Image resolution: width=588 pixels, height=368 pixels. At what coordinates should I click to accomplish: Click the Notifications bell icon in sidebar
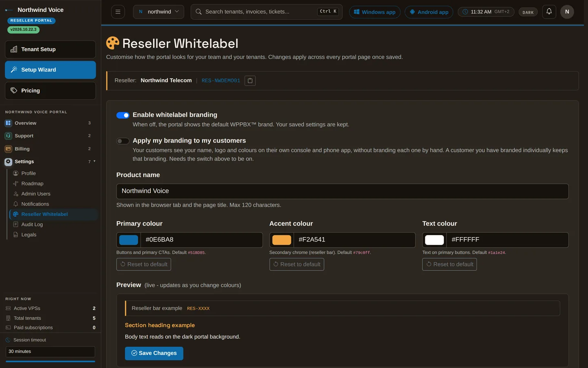point(16,204)
